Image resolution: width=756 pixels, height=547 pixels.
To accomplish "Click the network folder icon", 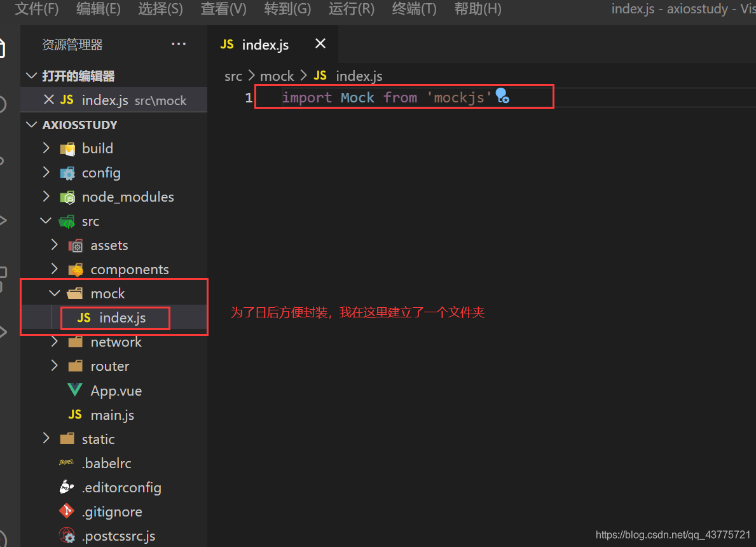I will point(75,342).
